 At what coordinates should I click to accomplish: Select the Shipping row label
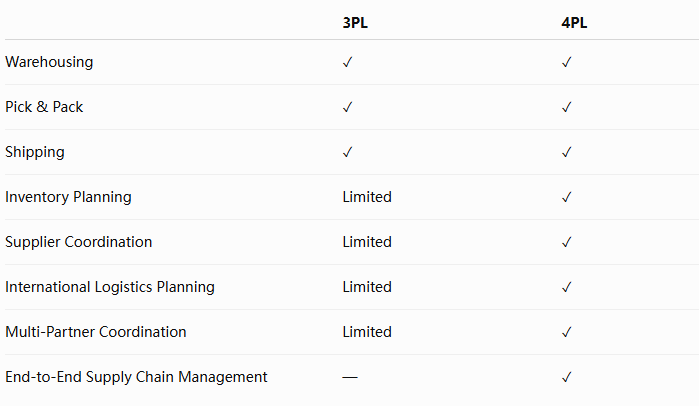click(35, 152)
